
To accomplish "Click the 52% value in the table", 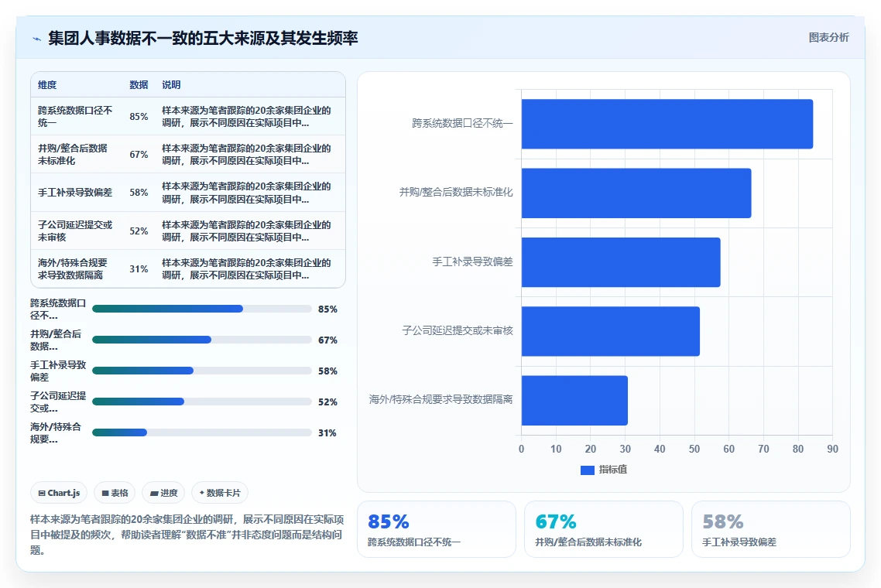I will 139,231.
